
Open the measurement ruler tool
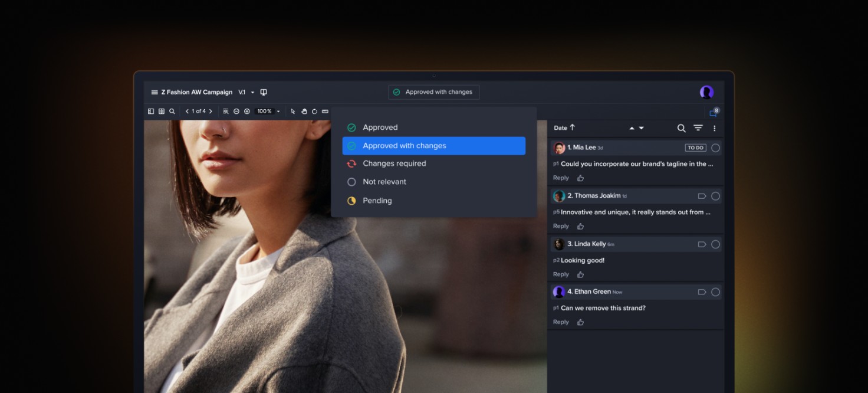(x=324, y=111)
